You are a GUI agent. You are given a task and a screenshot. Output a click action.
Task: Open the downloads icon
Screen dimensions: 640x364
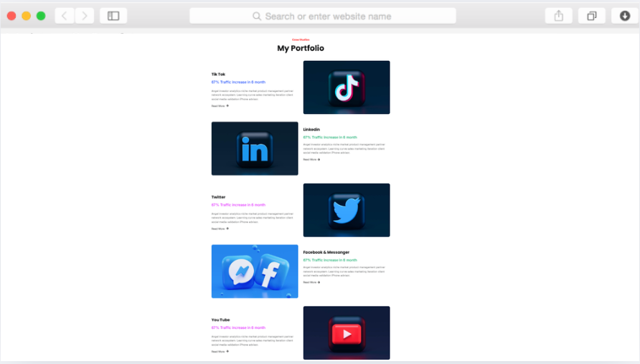(x=624, y=16)
